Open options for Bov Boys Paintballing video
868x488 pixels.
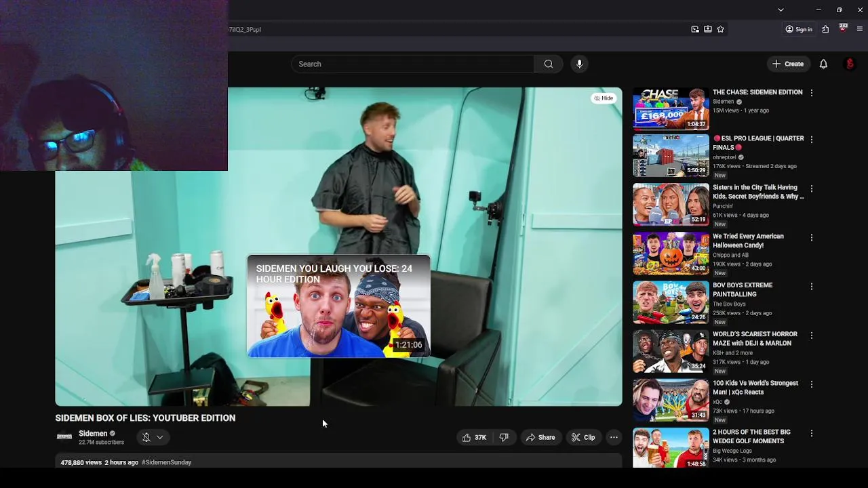(x=812, y=286)
